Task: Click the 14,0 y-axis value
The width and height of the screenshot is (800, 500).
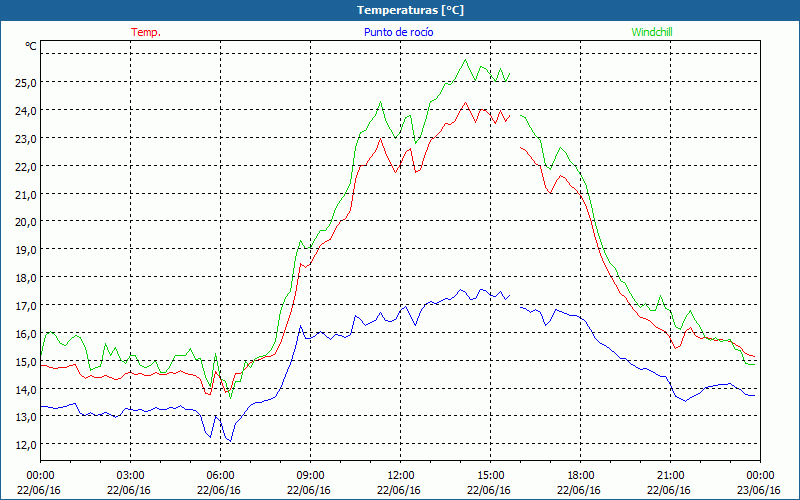Action: tap(26, 389)
